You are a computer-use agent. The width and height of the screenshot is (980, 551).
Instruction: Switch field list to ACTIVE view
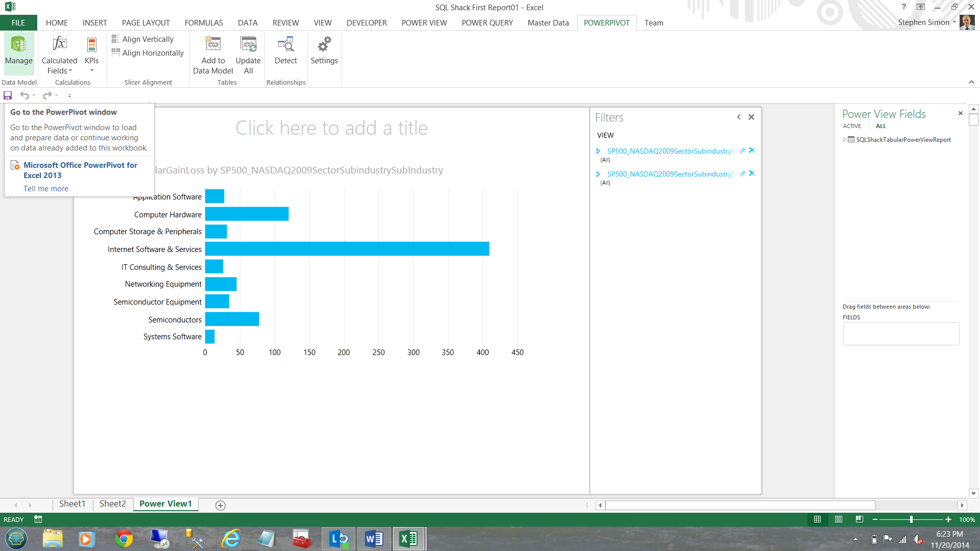tap(852, 126)
